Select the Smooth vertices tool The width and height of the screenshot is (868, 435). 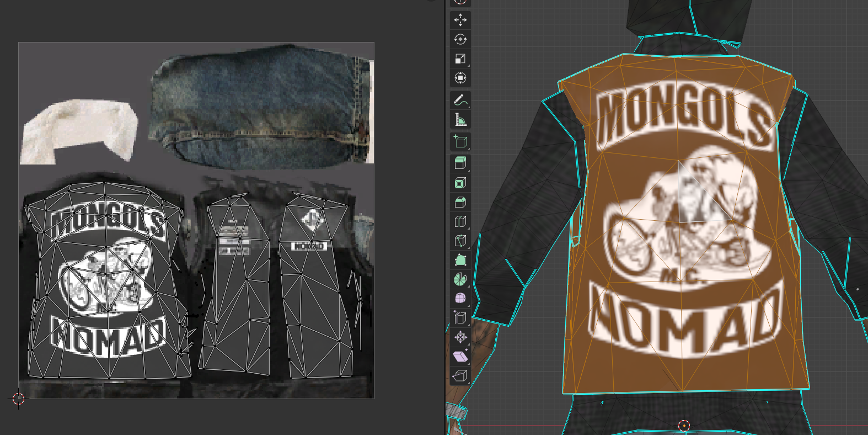coord(460,299)
